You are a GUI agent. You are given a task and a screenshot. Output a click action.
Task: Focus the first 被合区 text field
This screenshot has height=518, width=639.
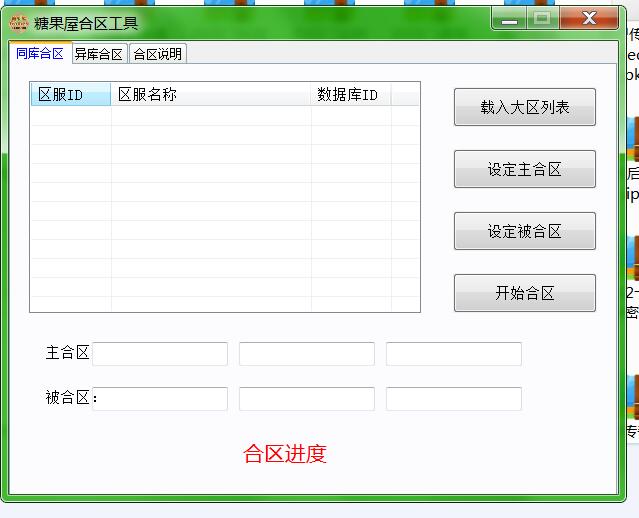[160, 399]
